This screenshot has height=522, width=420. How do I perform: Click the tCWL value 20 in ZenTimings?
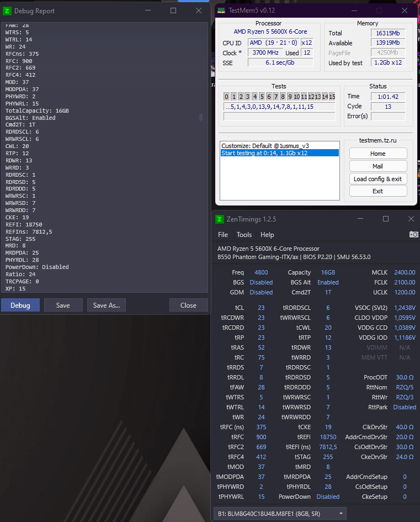click(x=328, y=328)
